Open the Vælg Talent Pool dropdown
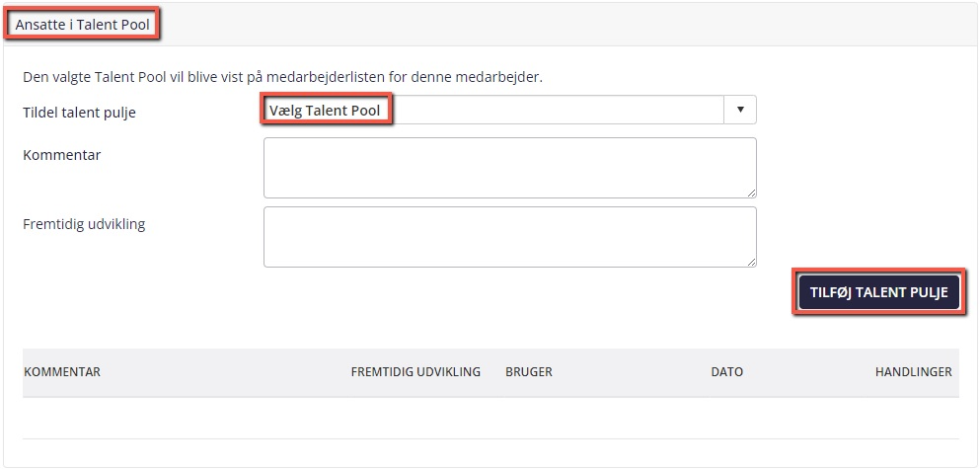Image resolution: width=980 pixels, height=469 pixels. tap(509, 110)
